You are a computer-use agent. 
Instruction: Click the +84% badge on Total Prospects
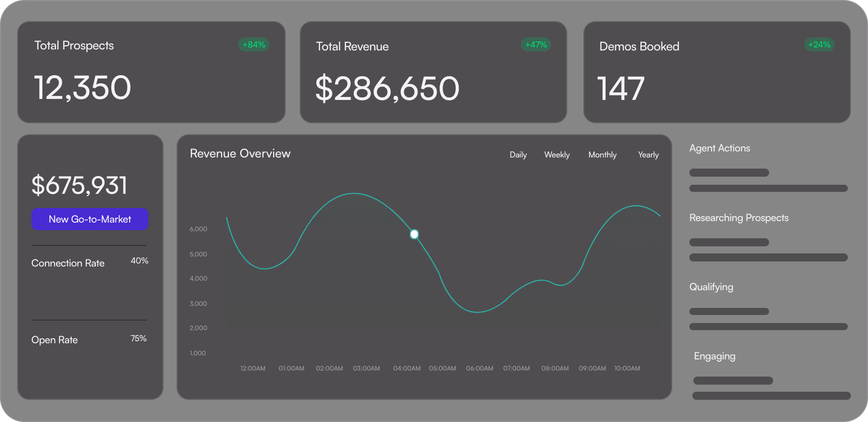(254, 44)
